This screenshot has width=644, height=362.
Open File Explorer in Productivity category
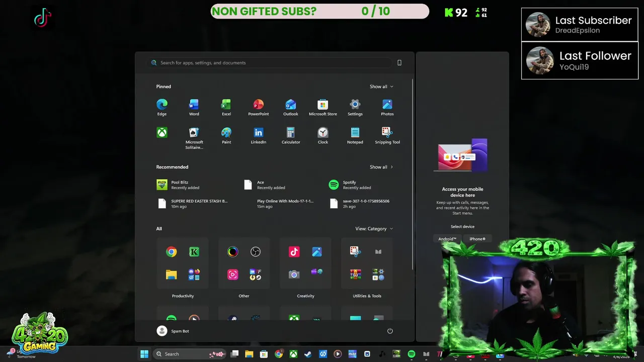tap(172, 275)
